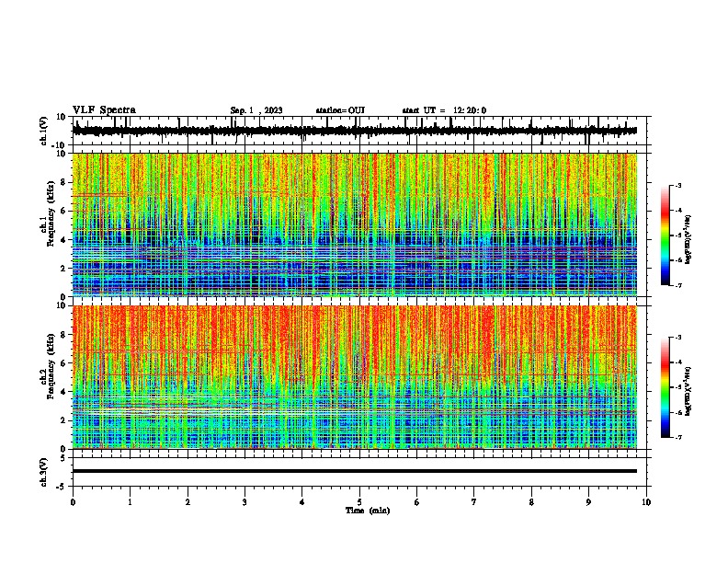
Task: Click the ch.1 log(PSD) color scale title
Action: click(688, 240)
